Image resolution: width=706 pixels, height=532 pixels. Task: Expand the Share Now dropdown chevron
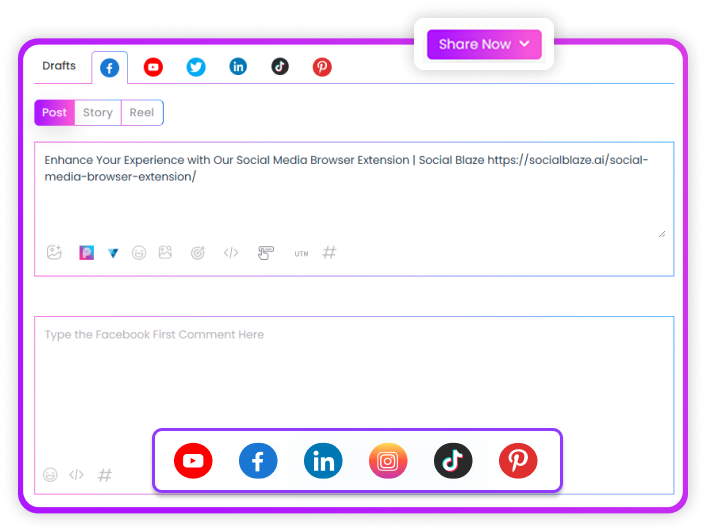524,44
